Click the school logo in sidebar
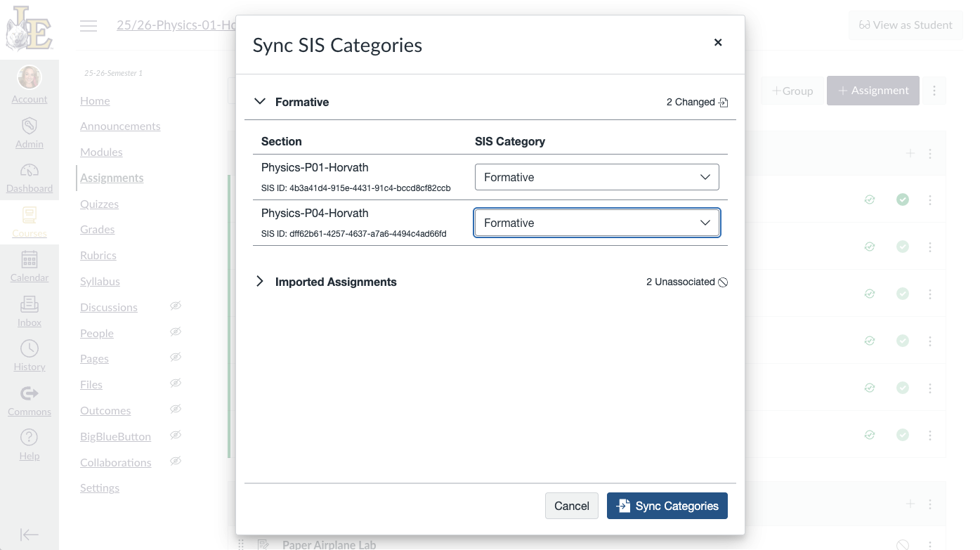Image resolution: width=980 pixels, height=550 pixels. coord(30,29)
